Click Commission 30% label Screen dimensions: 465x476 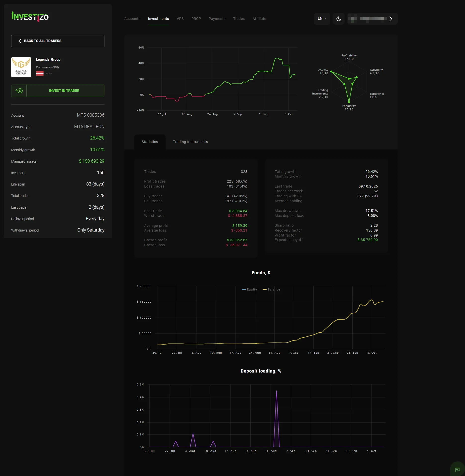click(x=47, y=67)
